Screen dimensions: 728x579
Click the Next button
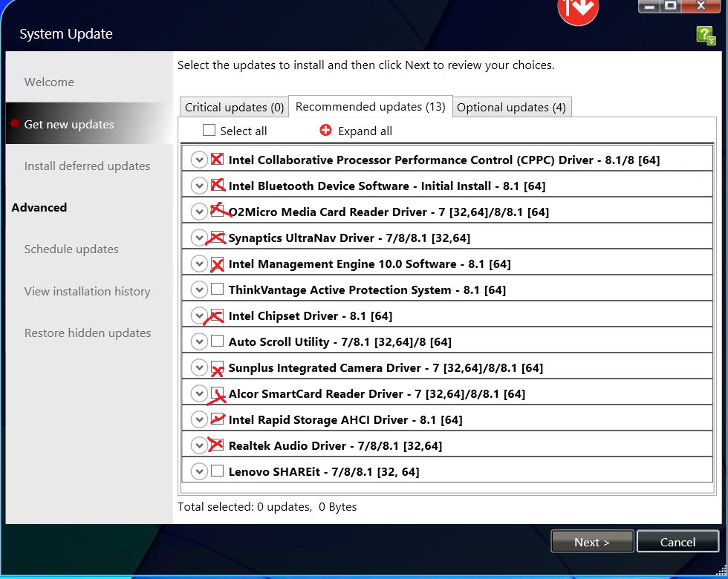coord(592,541)
